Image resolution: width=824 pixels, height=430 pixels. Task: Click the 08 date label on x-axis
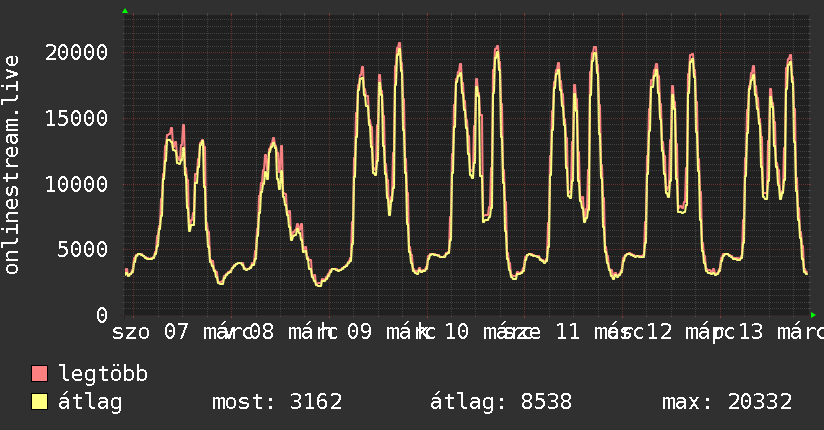coord(261,332)
